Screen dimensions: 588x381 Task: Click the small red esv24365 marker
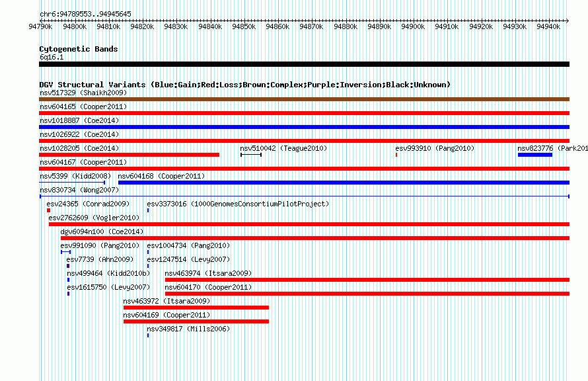(48, 210)
